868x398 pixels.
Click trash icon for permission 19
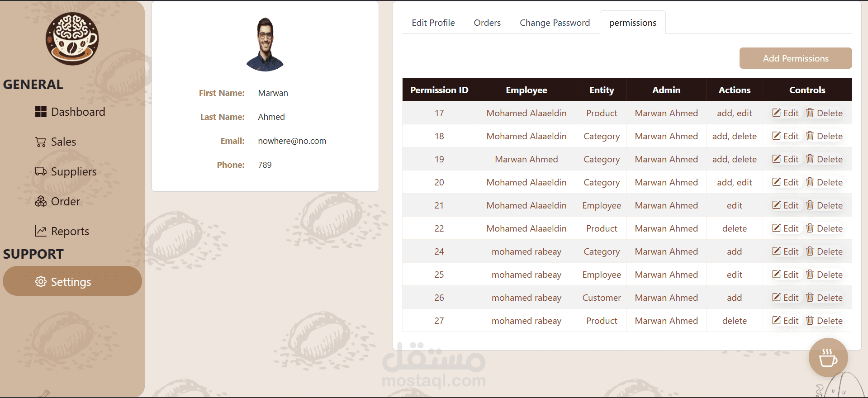point(810,159)
